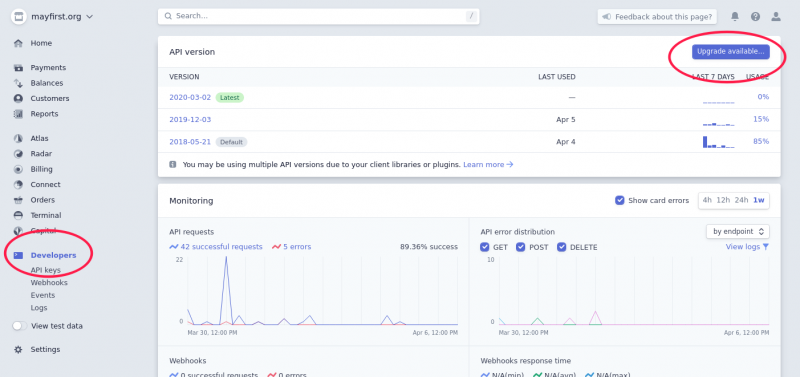The width and height of the screenshot is (800, 377).
Task: Open the help question mark icon
Action: click(x=756, y=16)
